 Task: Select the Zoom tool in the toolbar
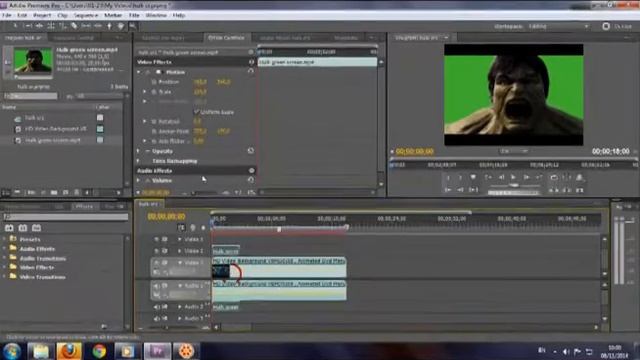(x=133, y=26)
